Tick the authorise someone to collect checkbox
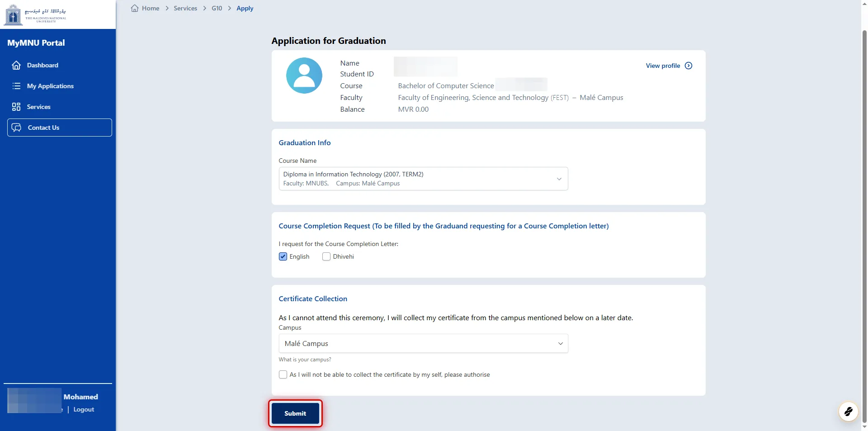Image resolution: width=868 pixels, height=431 pixels. tap(283, 374)
